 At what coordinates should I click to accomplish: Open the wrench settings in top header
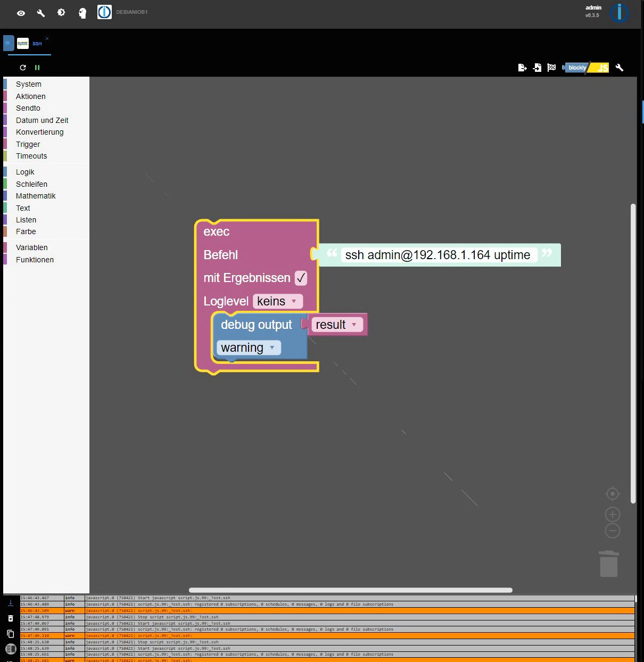[41, 13]
